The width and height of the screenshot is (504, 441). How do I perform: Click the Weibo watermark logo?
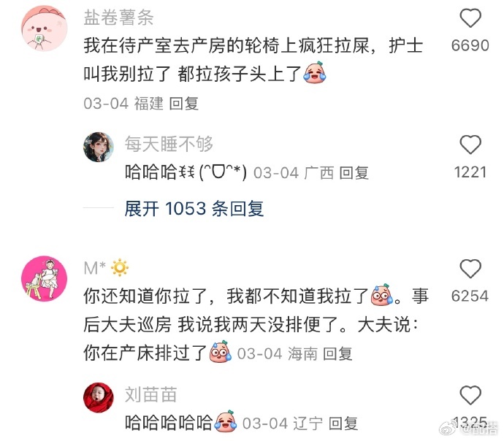tap(447, 429)
